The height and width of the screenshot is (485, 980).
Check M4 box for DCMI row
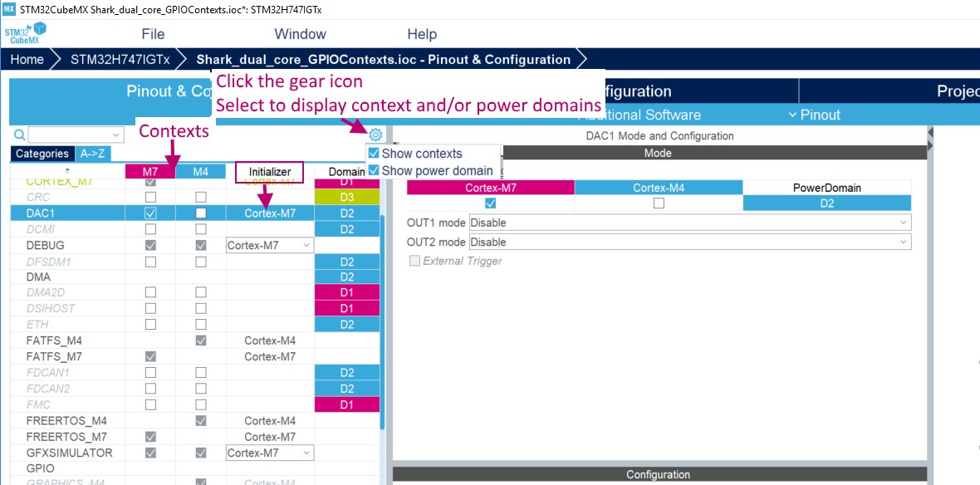201,228
